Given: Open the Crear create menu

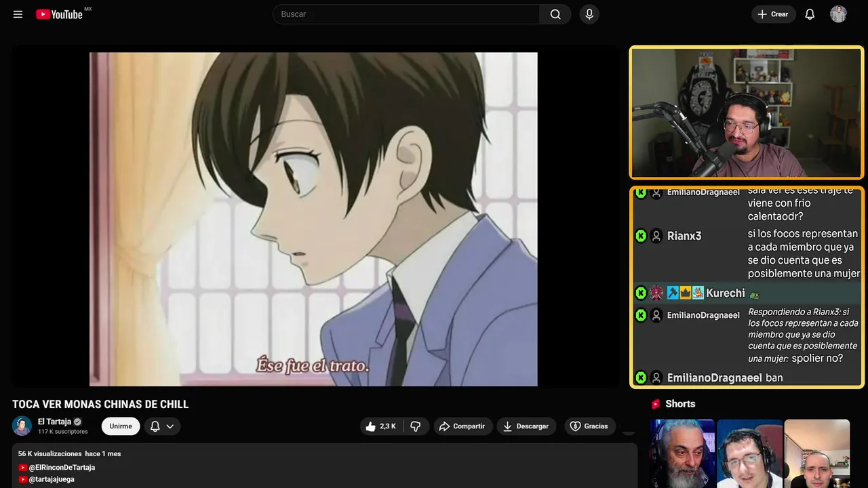Looking at the screenshot, I should [x=773, y=14].
